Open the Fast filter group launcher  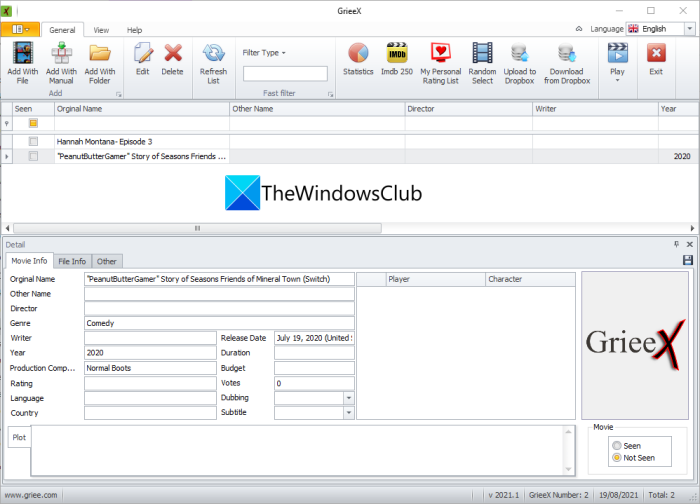[x=330, y=94]
